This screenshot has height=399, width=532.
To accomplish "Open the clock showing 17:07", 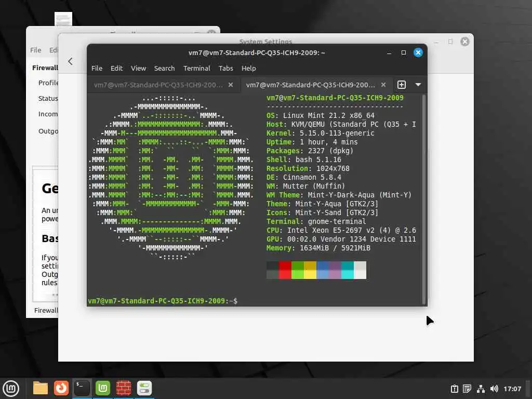I will tap(512, 389).
